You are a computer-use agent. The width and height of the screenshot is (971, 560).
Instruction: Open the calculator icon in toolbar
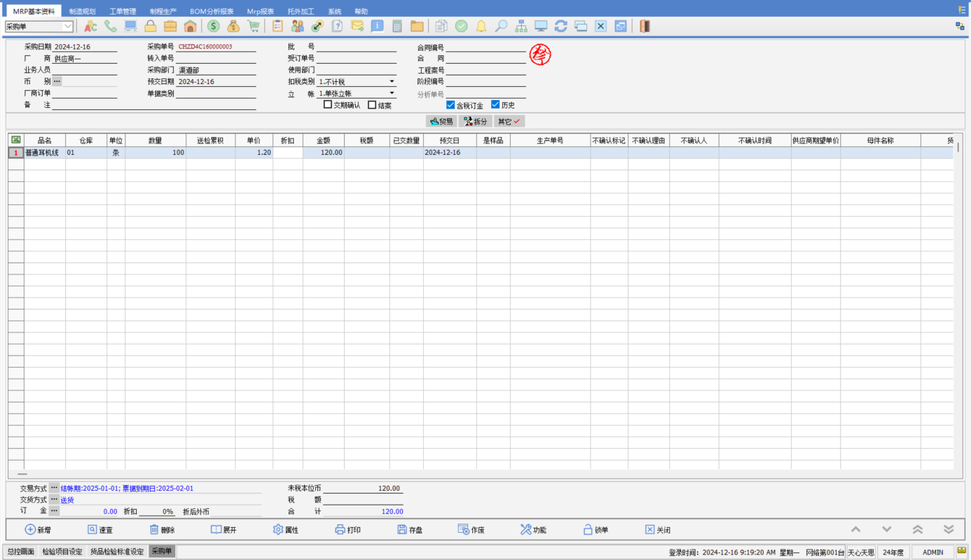[397, 26]
